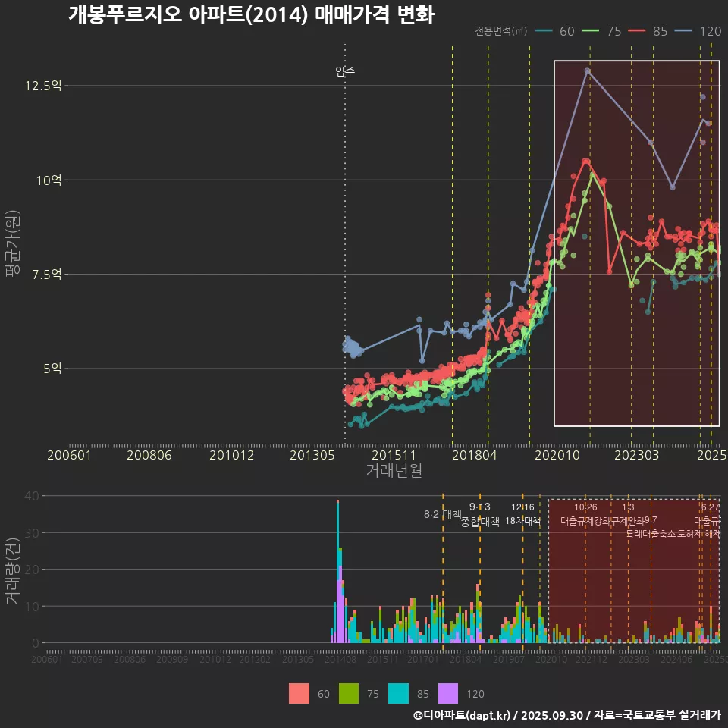Click the chart title 개봉푸르지오 아파트 매매가격 변화
This screenshot has height=728, width=728.
(x=251, y=15)
